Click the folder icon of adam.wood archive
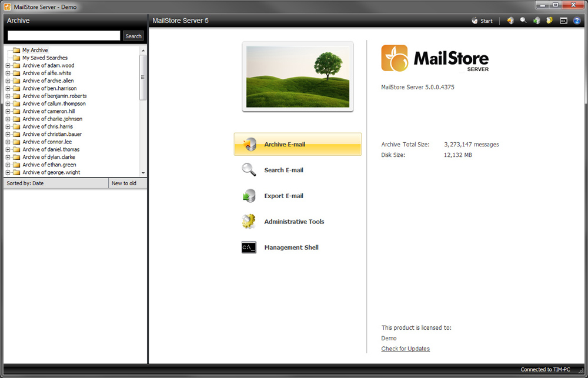588x378 pixels. (16, 66)
